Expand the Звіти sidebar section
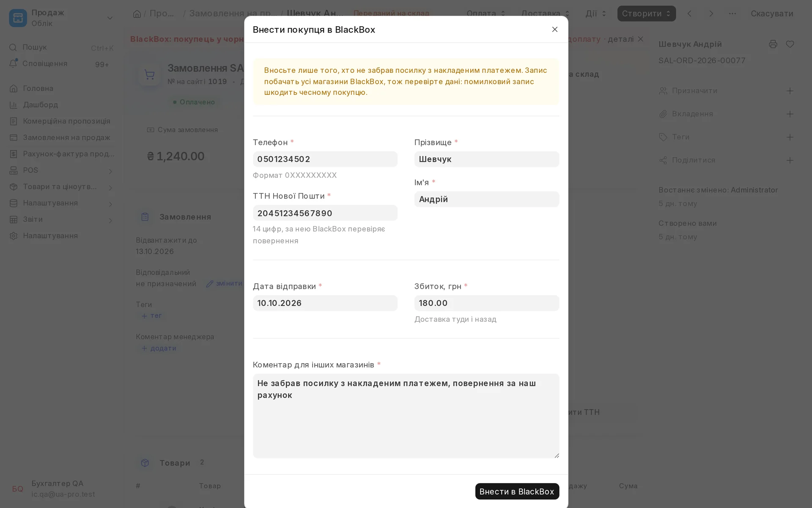 coord(110,221)
